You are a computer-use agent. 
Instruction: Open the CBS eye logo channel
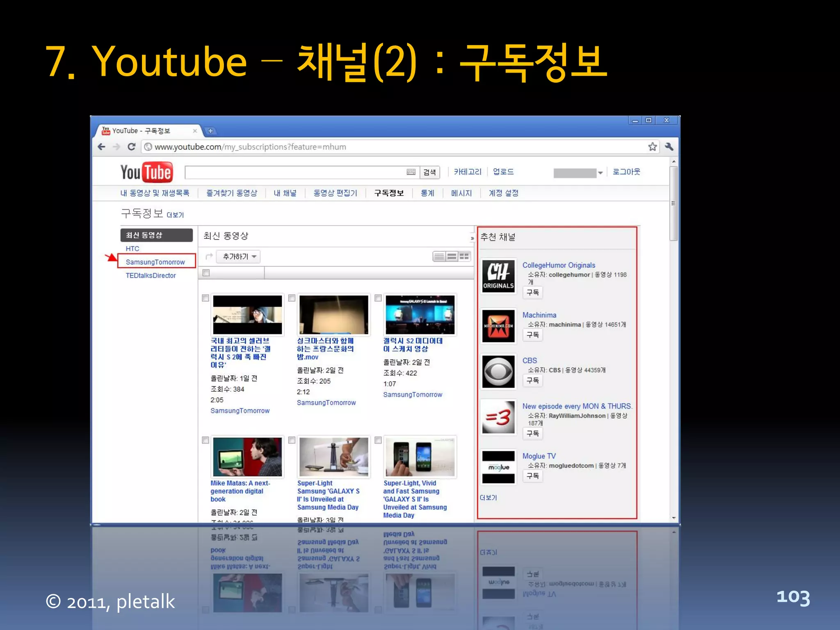(498, 372)
